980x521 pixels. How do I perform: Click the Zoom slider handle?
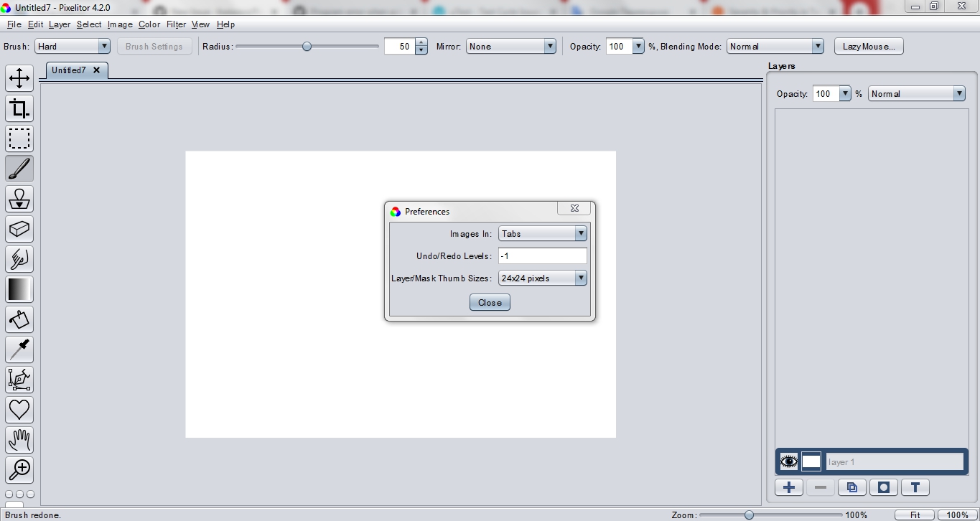tap(749, 515)
